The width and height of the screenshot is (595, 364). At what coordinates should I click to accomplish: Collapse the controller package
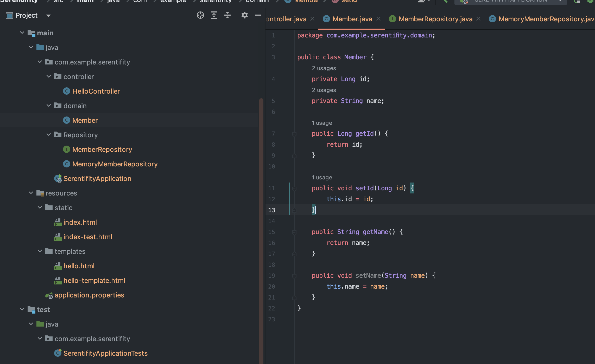49,76
